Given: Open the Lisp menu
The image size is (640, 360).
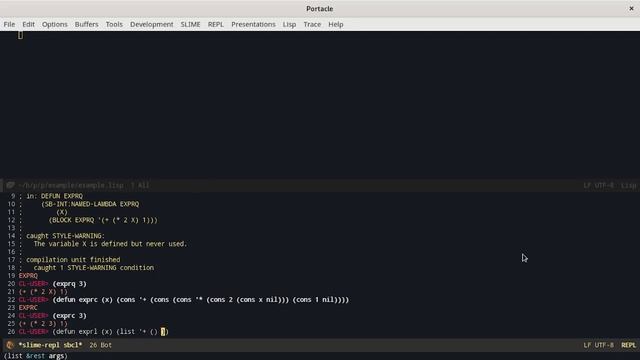Looking at the screenshot, I should point(289,24).
